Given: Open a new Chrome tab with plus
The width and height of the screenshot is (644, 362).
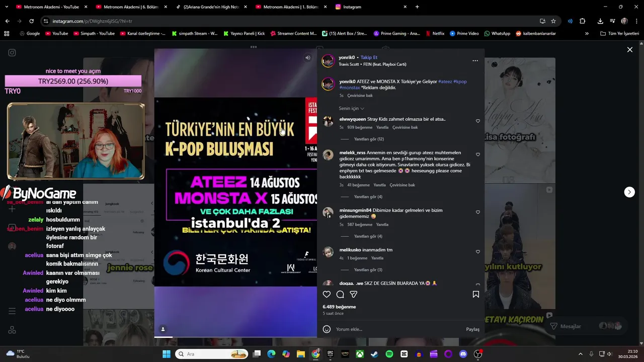Looking at the screenshot, I should (417, 7).
